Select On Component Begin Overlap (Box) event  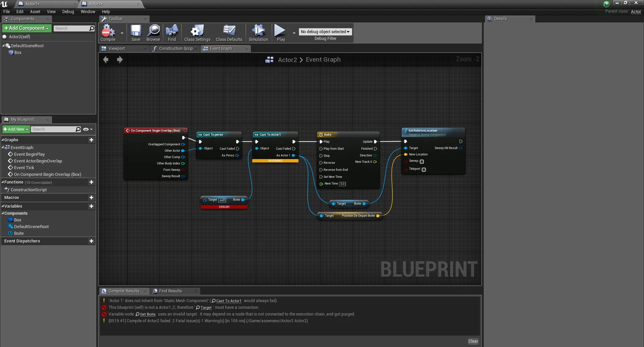47,175
